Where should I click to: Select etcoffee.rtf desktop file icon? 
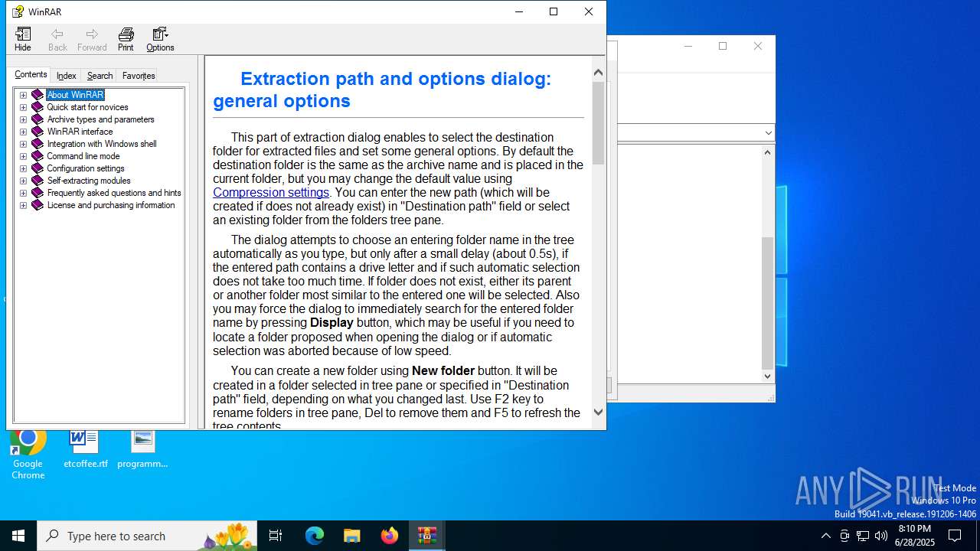click(85, 449)
